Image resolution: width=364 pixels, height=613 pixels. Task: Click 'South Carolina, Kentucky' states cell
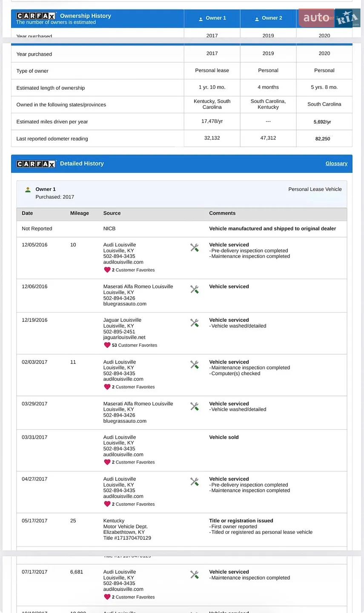coord(268,104)
